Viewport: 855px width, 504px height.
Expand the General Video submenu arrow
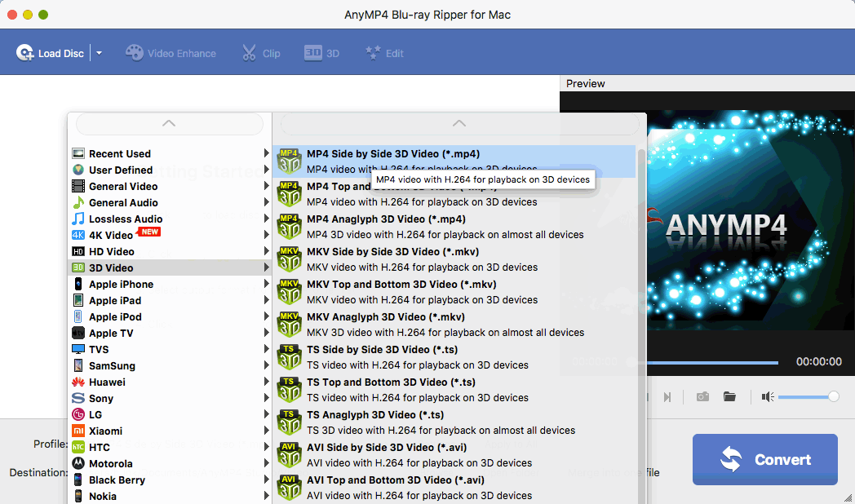pos(266,186)
